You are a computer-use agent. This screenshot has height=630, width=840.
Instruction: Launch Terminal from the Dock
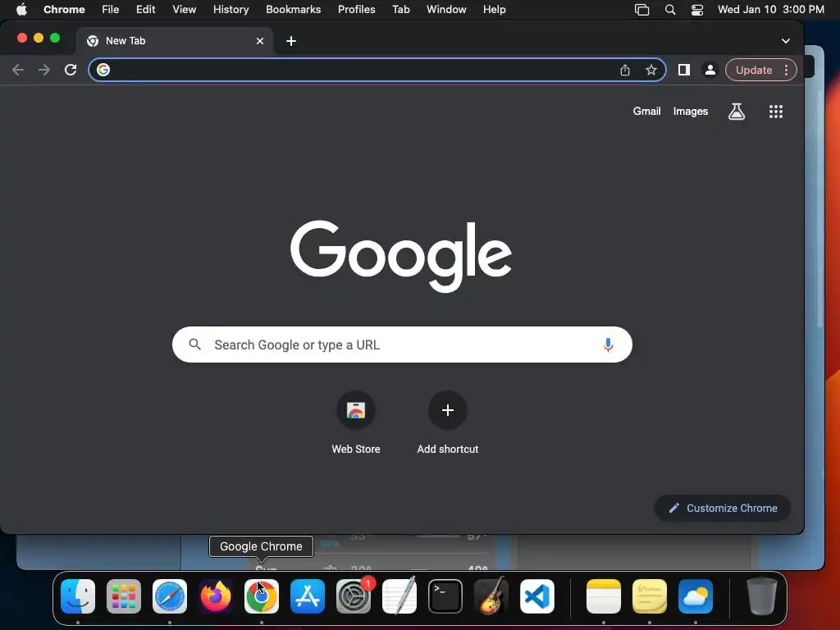445,596
